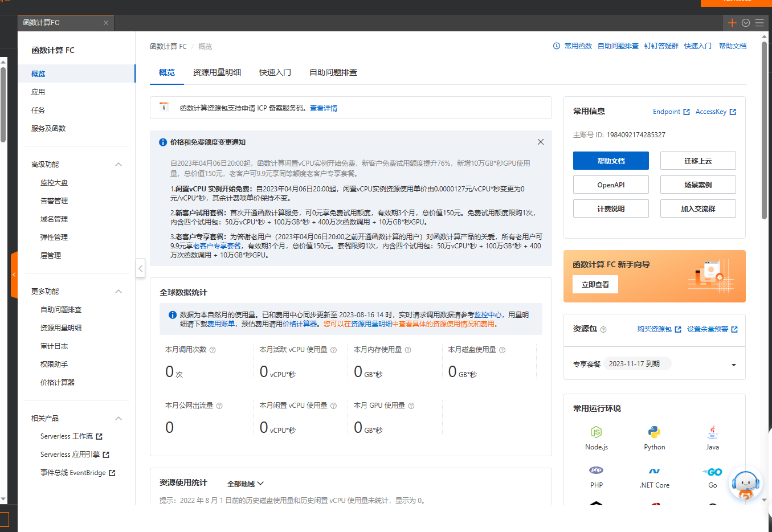Click help icon next to 本月公网出流量
Viewport: 772px width, 532px height.
[219, 406]
